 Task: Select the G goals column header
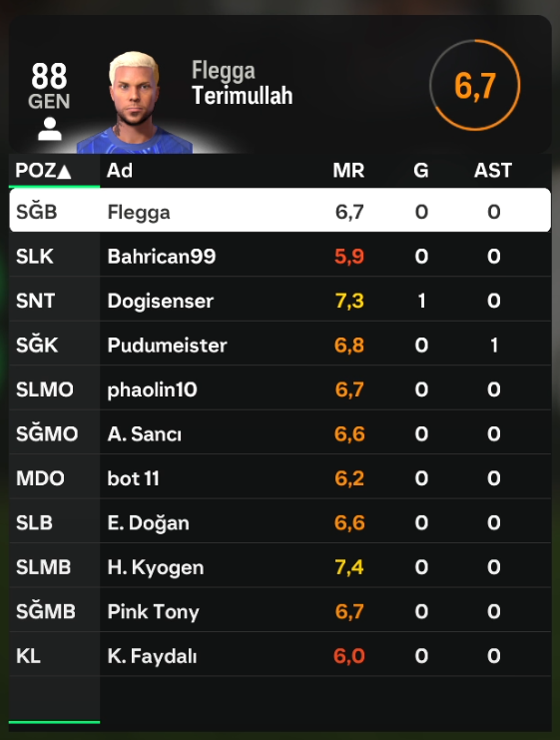(x=421, y=171)
